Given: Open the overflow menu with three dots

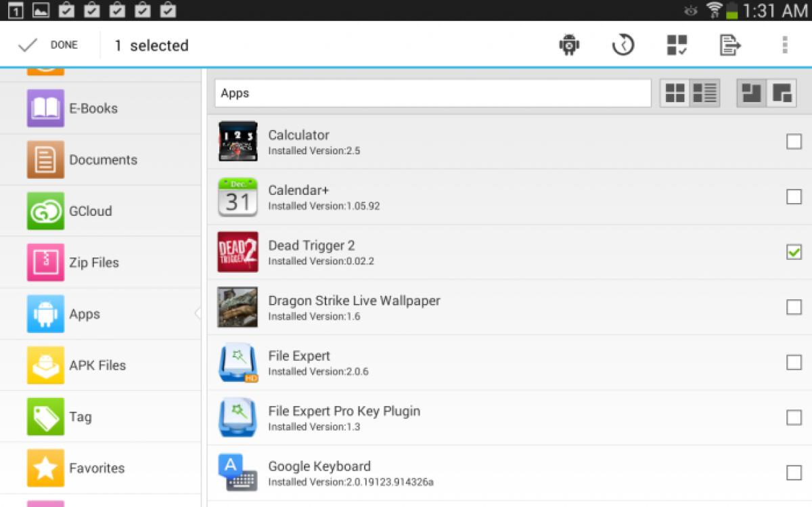Looking at the screenshot, I should pyautogui.click(x=784, y=44).
